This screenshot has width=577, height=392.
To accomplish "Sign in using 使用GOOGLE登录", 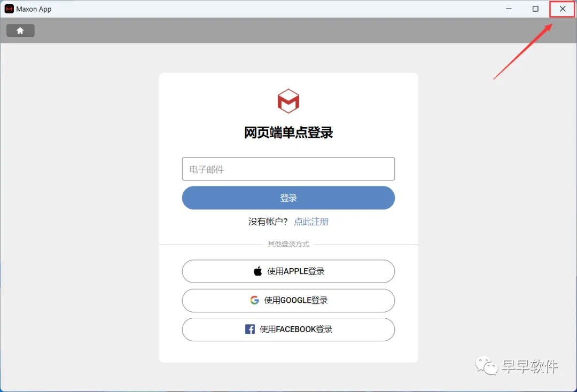I will pos(288,301).
